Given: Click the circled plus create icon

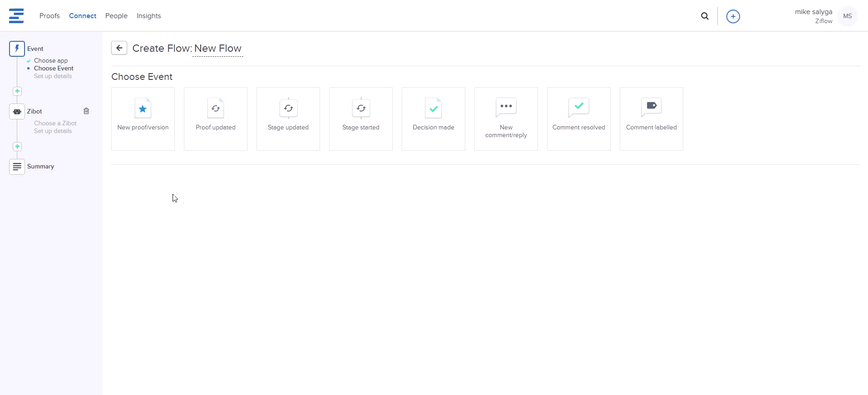Looking at the screenshot, I should pos(733,16).
